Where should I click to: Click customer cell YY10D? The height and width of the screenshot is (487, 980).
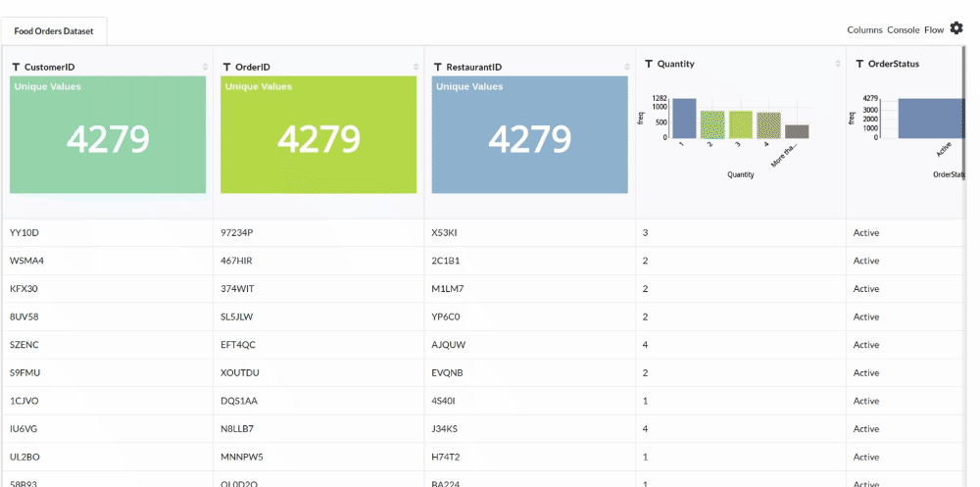[x=24, y=232]
